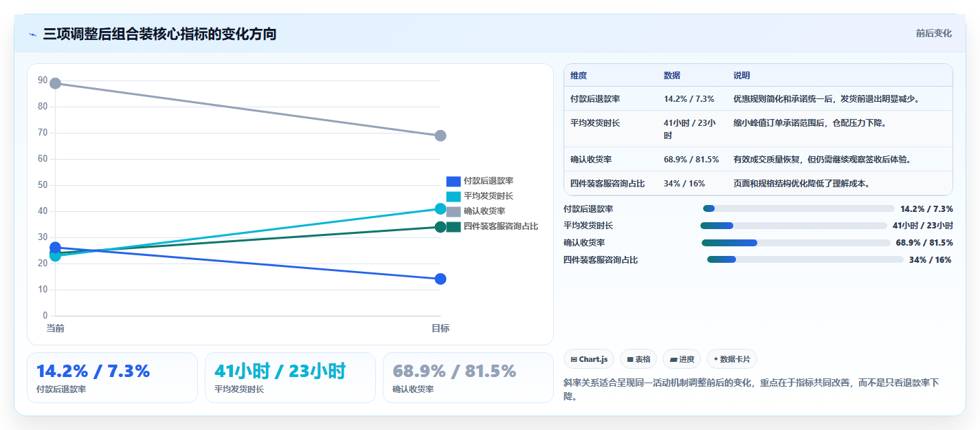980x430 pixels.
Task: Toggle the 确认收货率 legend color box
Action: click(x=453, y=211)
